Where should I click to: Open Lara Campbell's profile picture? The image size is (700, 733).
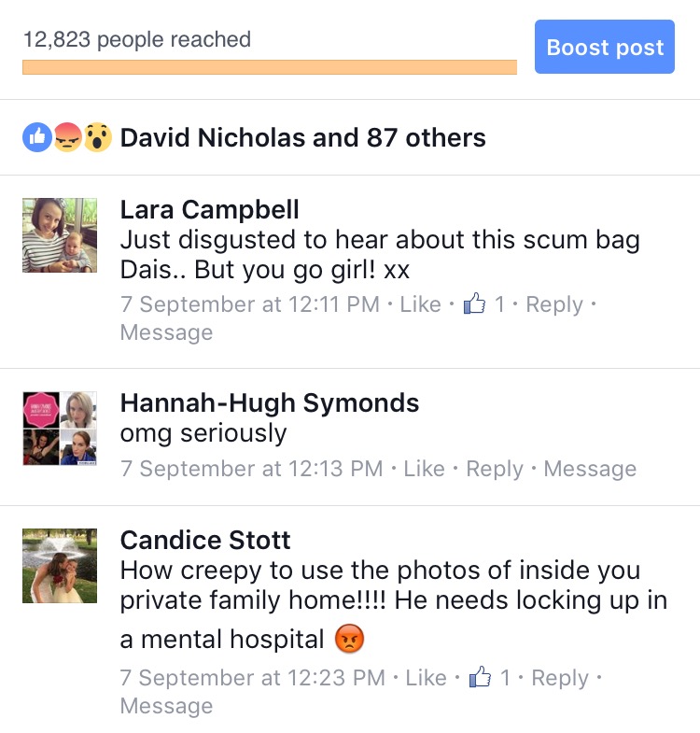60,235
